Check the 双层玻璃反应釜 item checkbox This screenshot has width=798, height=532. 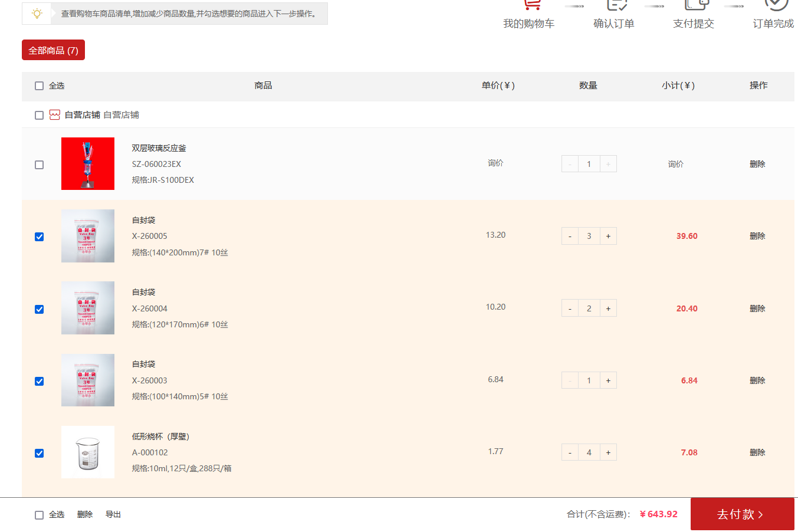(x=40, y=165)
